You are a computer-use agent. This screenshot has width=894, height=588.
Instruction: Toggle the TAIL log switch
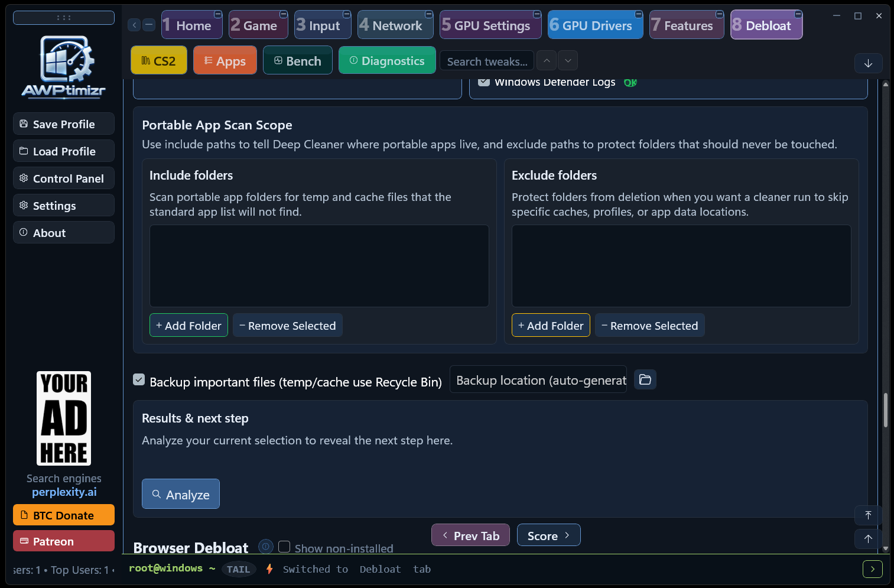click(238, 569)
